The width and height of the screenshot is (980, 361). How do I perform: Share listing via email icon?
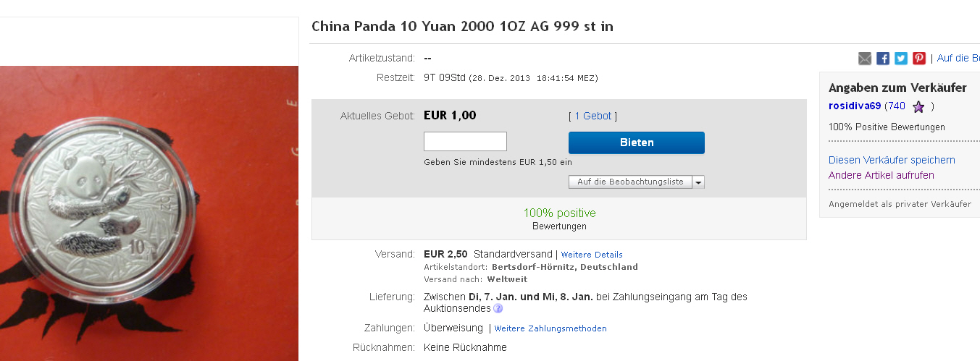pyautogui.click(x=865, y=59)
